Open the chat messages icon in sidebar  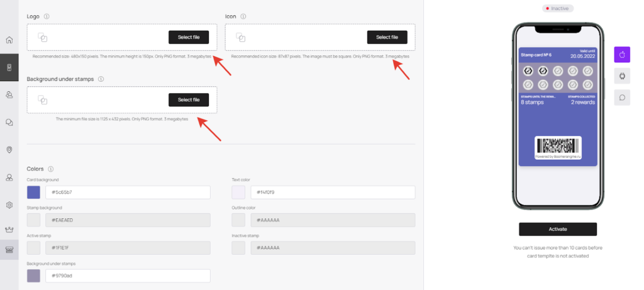(x=9, y=122)
